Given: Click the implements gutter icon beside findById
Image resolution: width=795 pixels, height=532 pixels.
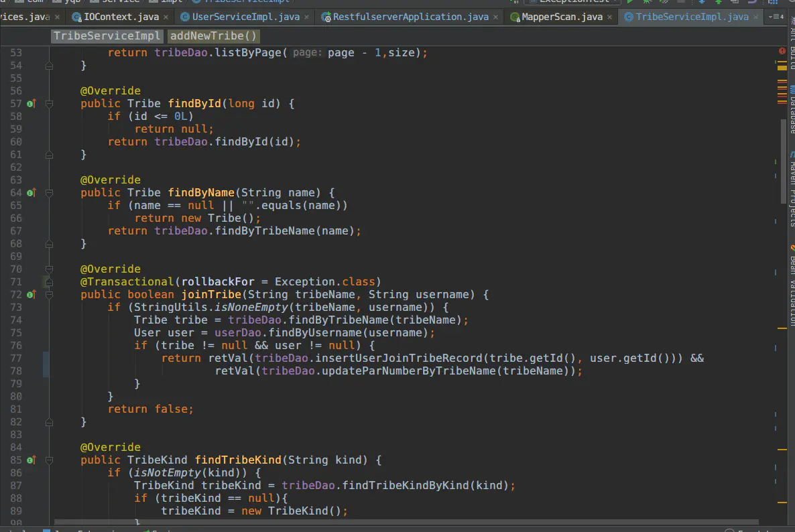Looking at the screenshot, I should [x=31, y=104].
